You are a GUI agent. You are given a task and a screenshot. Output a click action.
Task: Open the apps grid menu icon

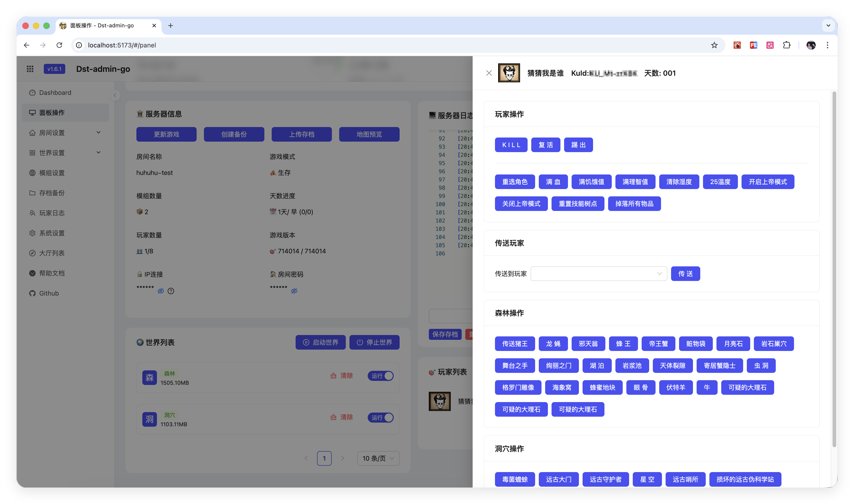pyautogui.click(x=30, y=69)
